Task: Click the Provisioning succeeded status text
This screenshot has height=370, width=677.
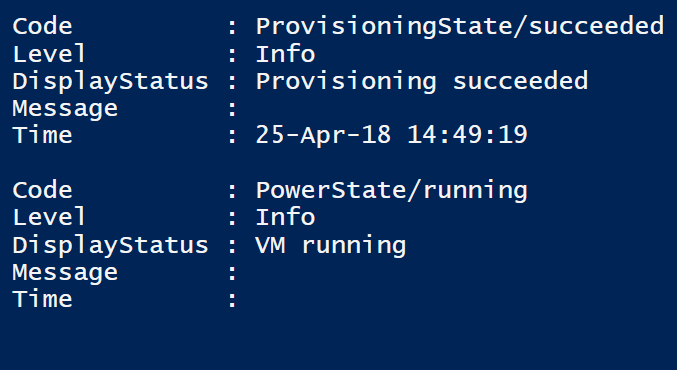Action: 422,82
